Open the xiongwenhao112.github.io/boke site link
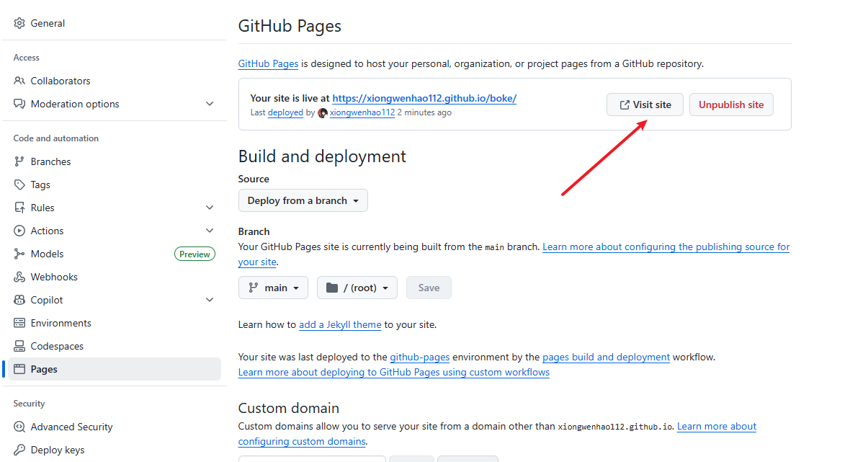868x462 pixels. 424,98
